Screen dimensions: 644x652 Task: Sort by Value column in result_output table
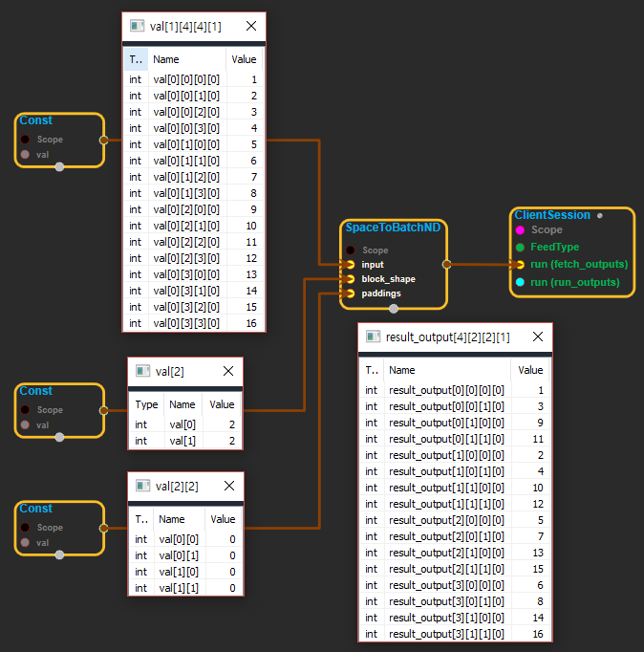tap(529, 369)
